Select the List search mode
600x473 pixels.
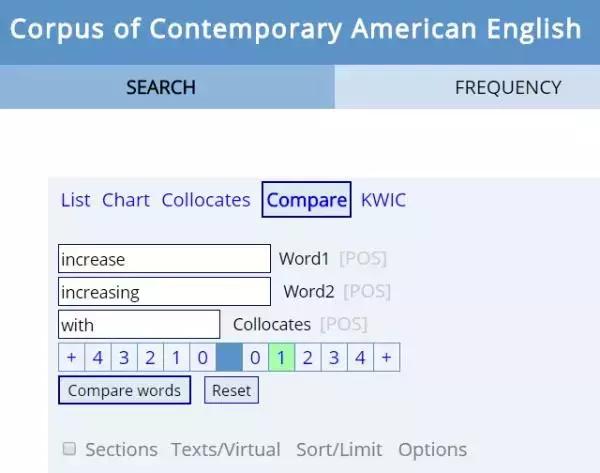(x=75, y=200)
